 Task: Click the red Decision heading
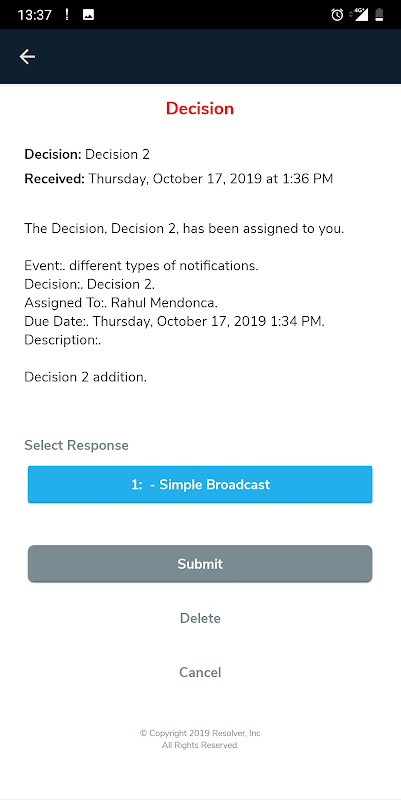200,109
